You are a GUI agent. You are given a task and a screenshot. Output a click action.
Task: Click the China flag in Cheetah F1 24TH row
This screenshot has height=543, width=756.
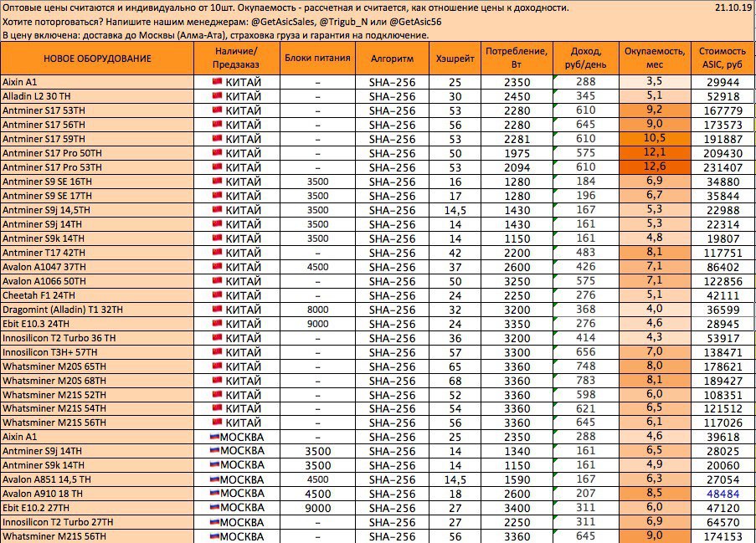click(217, 295)
